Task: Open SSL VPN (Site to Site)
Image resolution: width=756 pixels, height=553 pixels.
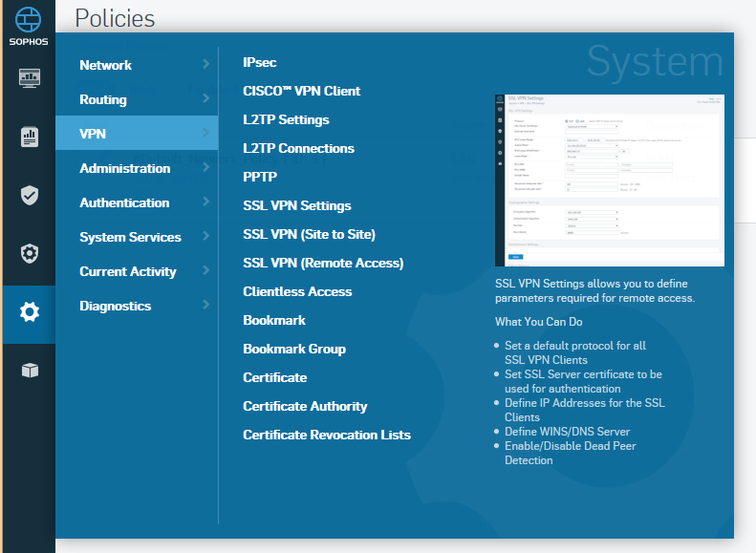Action: pos(309,235)
